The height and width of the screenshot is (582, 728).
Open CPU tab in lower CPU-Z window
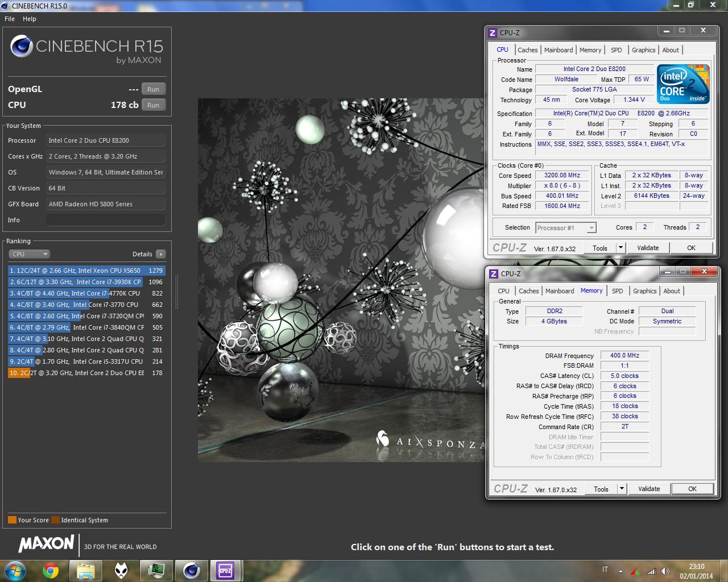(x=504, y=291)
